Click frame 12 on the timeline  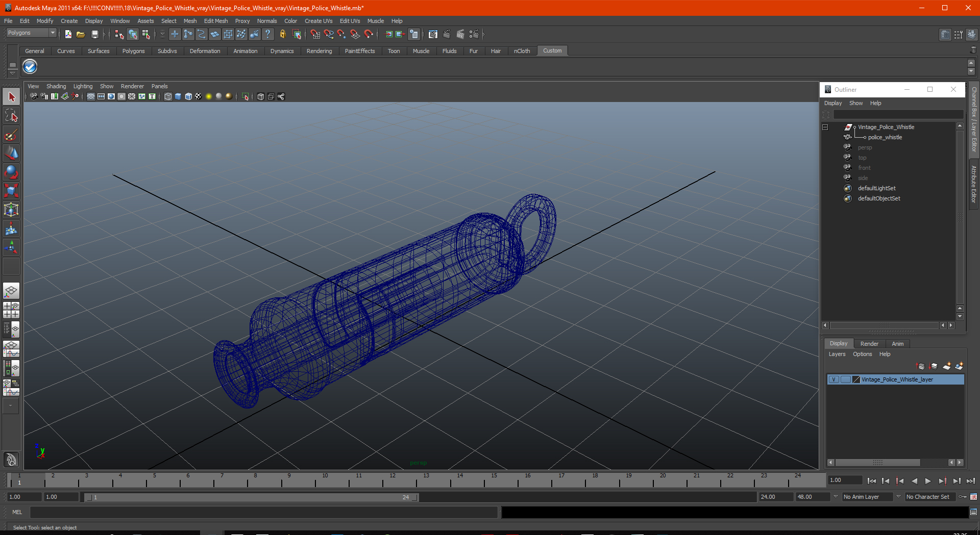pyautogui.click(x=392, y=480)
